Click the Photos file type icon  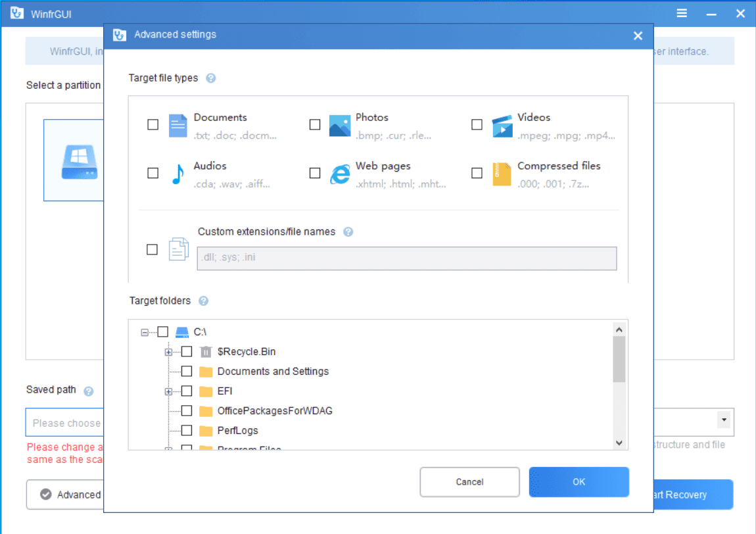(340, 125)
